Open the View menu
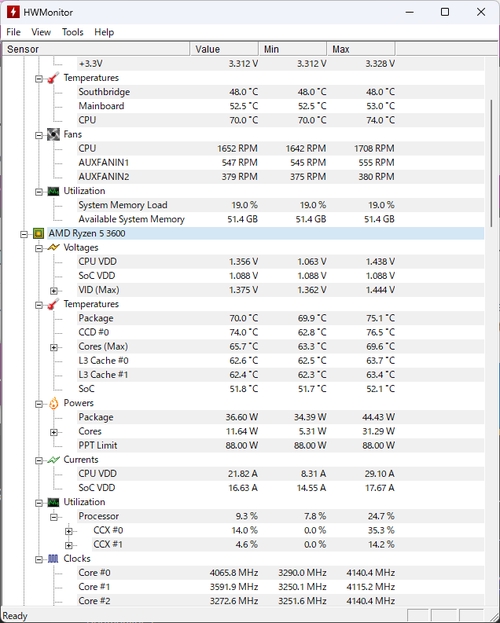Image resolution: width=500 pixels, height=623 pixels. coord(41,32)
